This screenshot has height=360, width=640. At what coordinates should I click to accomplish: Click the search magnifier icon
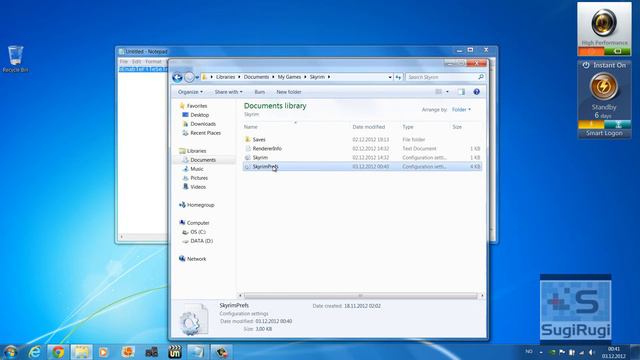point(481,77)
